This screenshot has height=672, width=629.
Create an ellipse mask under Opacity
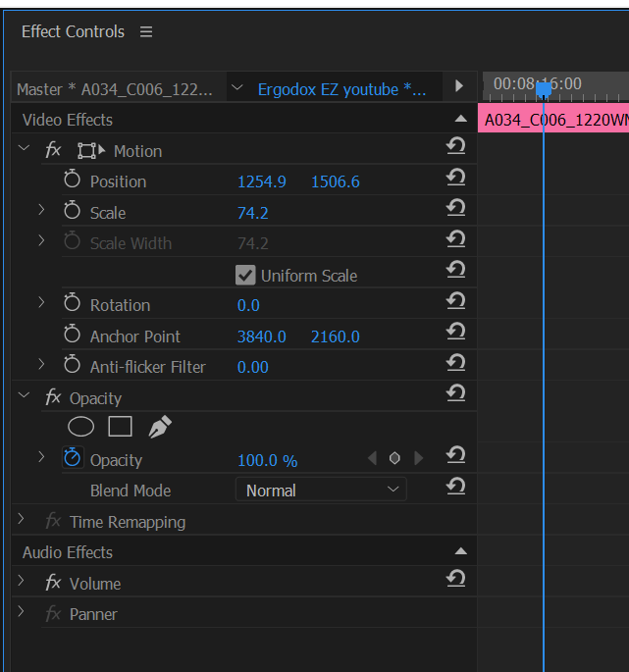point(80,427)
